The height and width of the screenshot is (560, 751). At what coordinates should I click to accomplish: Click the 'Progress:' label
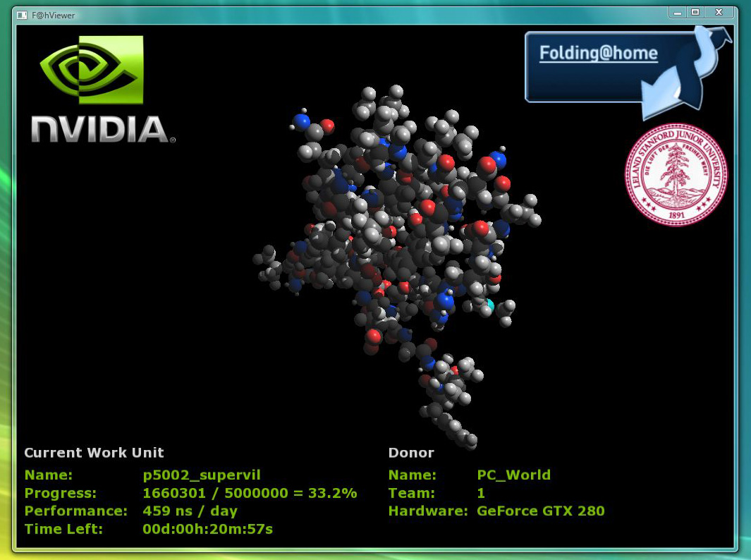pos(61,493)
